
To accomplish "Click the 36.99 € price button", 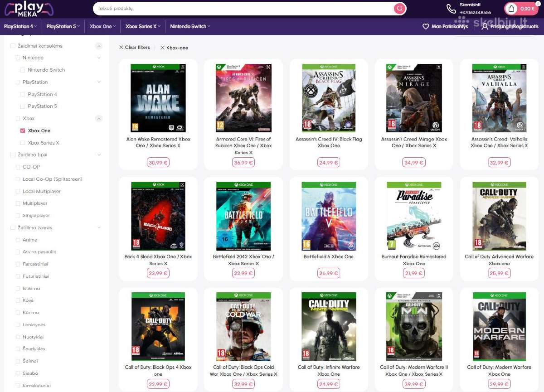I will coord(243,162).
